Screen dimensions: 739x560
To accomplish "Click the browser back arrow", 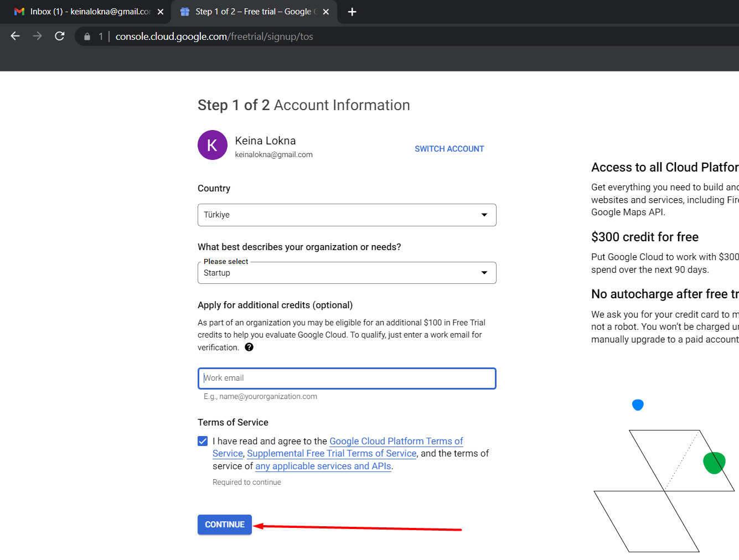I will (x=15, y=36).
